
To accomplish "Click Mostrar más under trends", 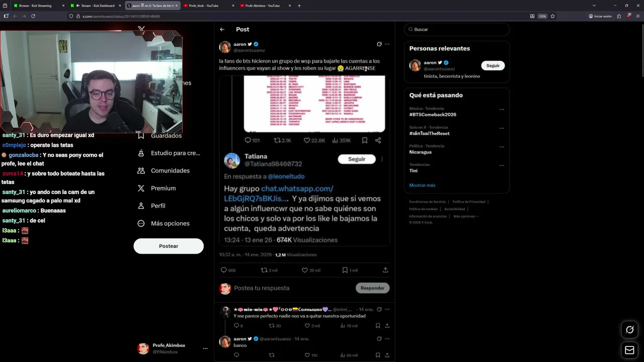I will coord(422,186).
